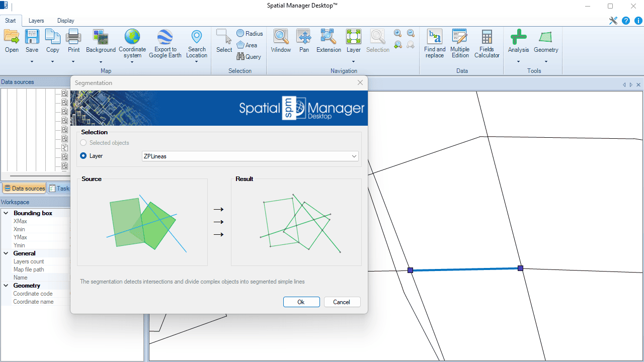Expand the Copy dropdown arrow
644x362 pixels.
(52, 62)
